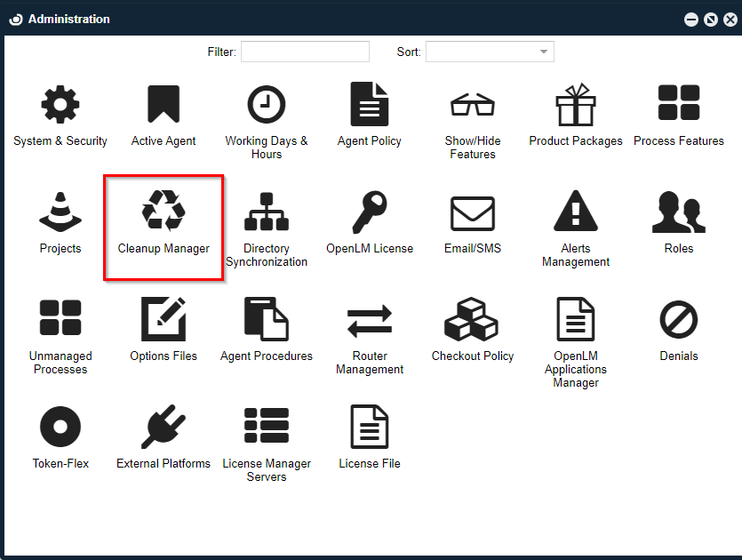
Task: Click the OpenLM License key icon
Action: [370, 212]
